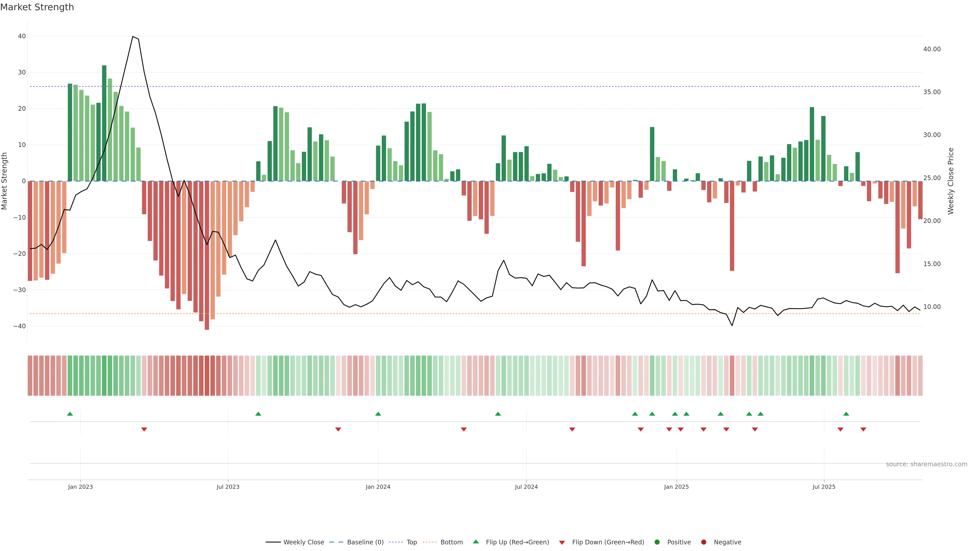Click the Negative red circle legend icon

point(703,542)
